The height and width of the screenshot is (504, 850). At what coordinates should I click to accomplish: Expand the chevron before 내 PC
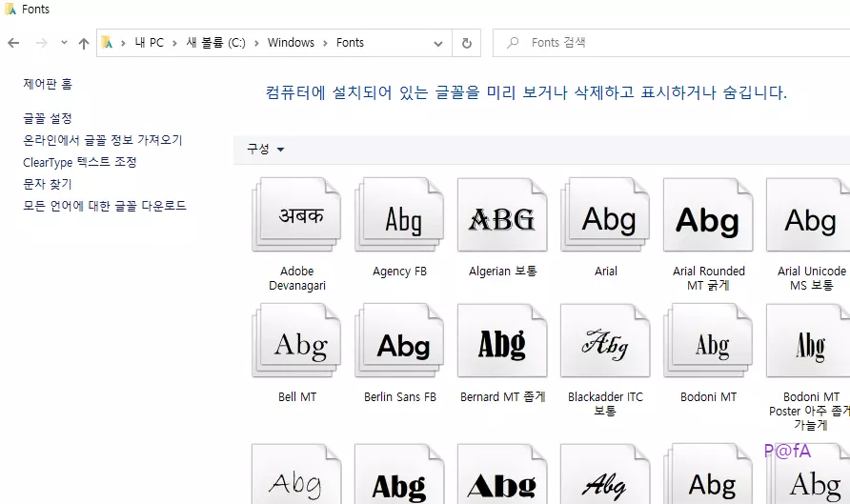pos(123,43)
